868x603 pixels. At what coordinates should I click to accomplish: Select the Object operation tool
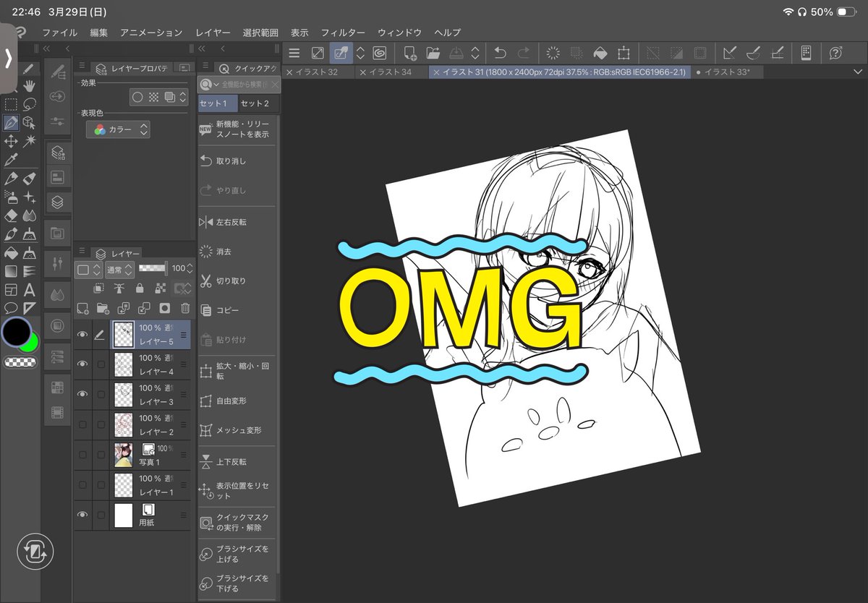point(30,122)
